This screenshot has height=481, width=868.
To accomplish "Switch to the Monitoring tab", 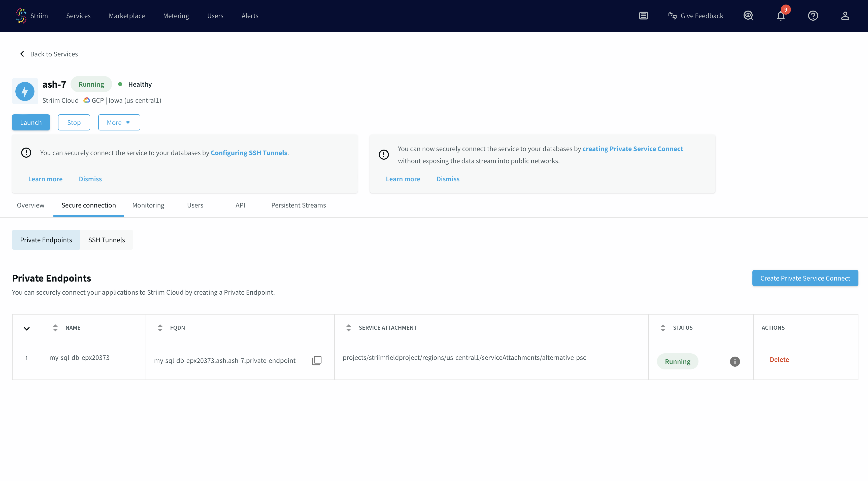I will coord(148,205).
